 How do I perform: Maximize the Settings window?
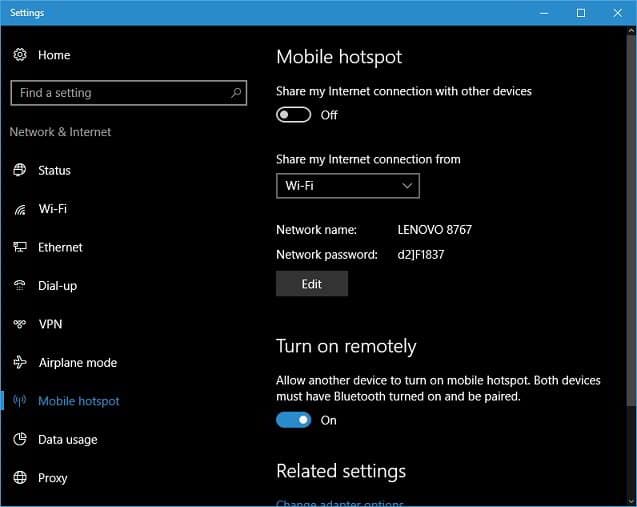[581, 13]
